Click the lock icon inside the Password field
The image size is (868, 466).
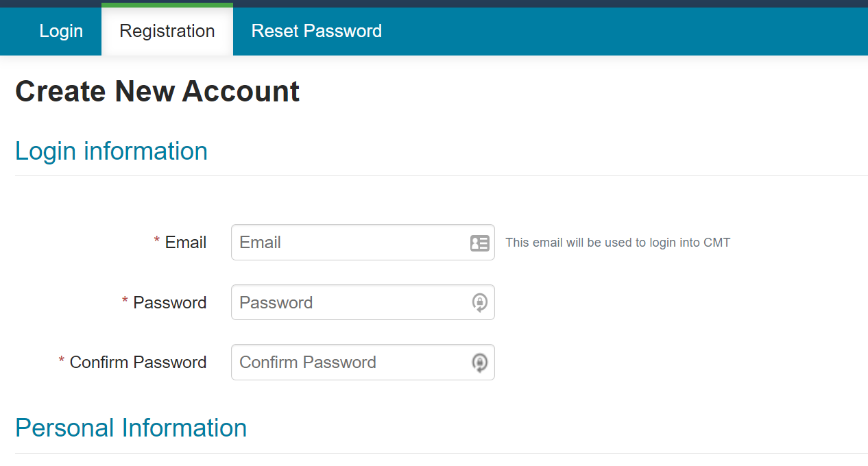[480, 302]
